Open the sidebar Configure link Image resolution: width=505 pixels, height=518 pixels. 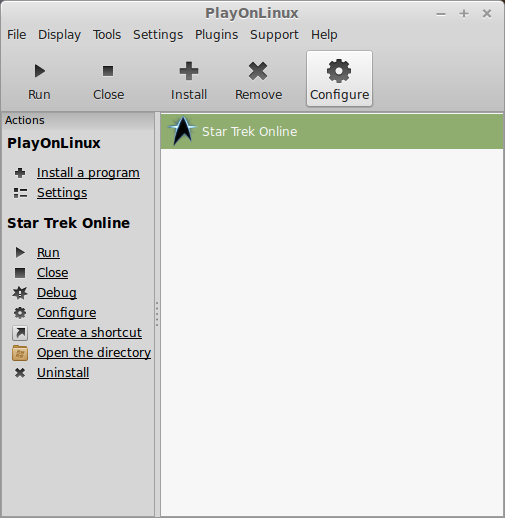point(67,313)
